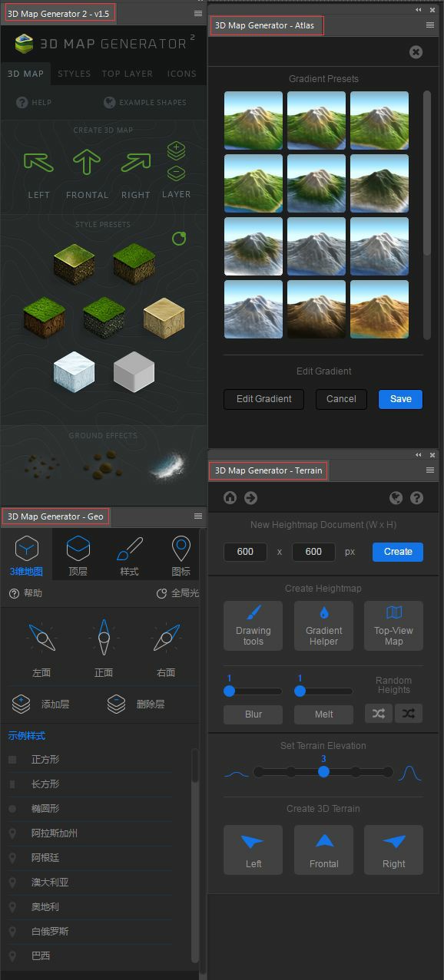
Task: Toggle 全局光 global light in Geo panel
Action: coord(177,593)
